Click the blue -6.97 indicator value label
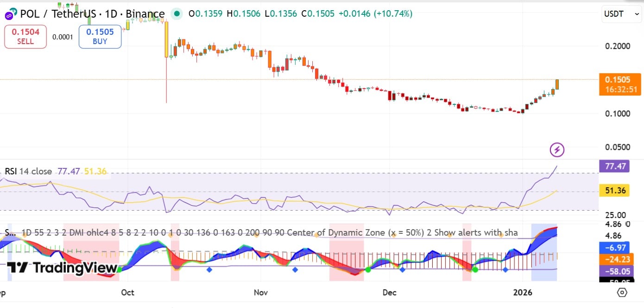This screenshot has height=308, width=644. pyautogui.click(x=614, y=247)
